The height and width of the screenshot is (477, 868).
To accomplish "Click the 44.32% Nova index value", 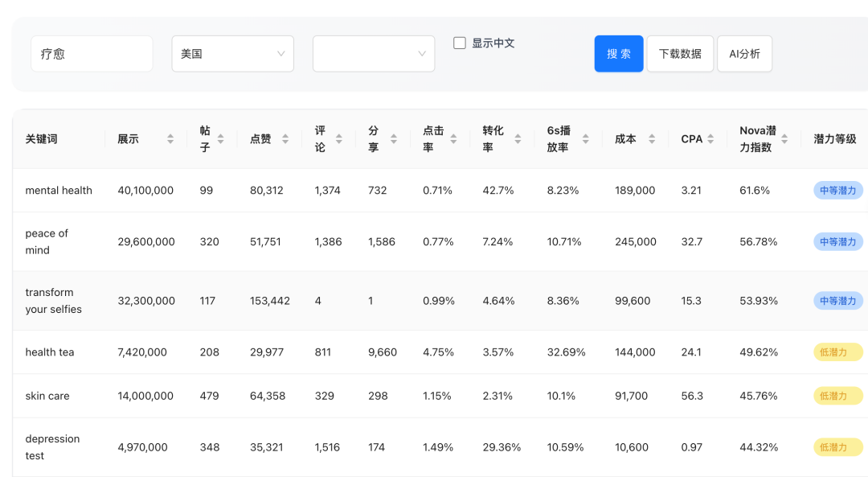I will pos(759,447).
